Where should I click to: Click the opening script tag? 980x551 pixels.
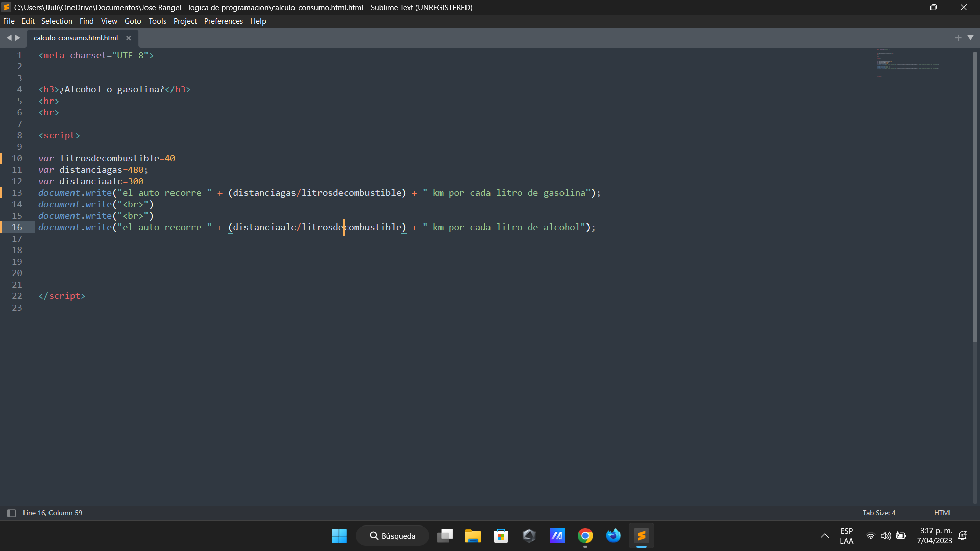(x=59, y=135)
